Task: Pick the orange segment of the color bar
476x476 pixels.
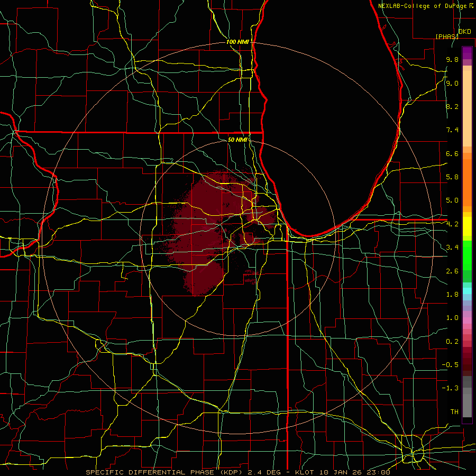Action: coord(467,182)
